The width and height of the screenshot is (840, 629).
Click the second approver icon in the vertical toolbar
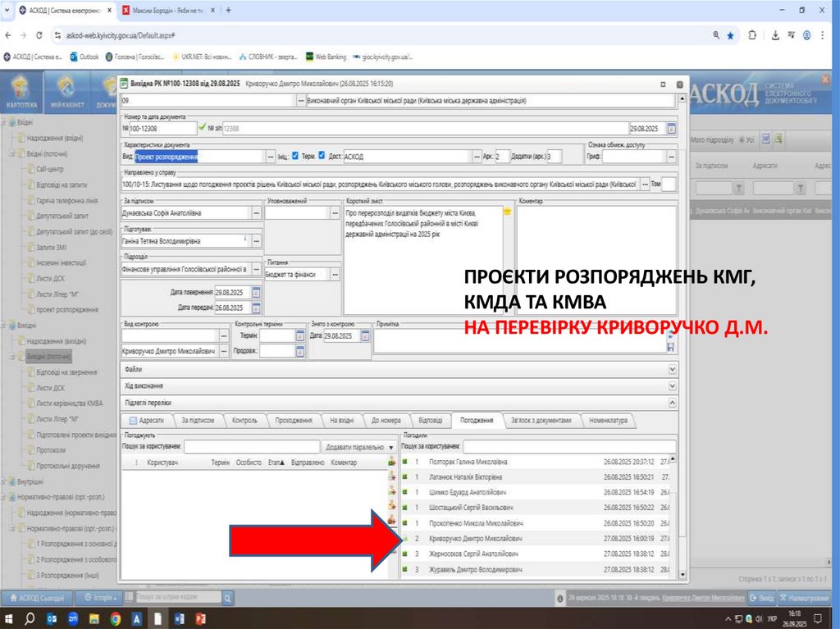pyautogui.click(x=392, y=476)
